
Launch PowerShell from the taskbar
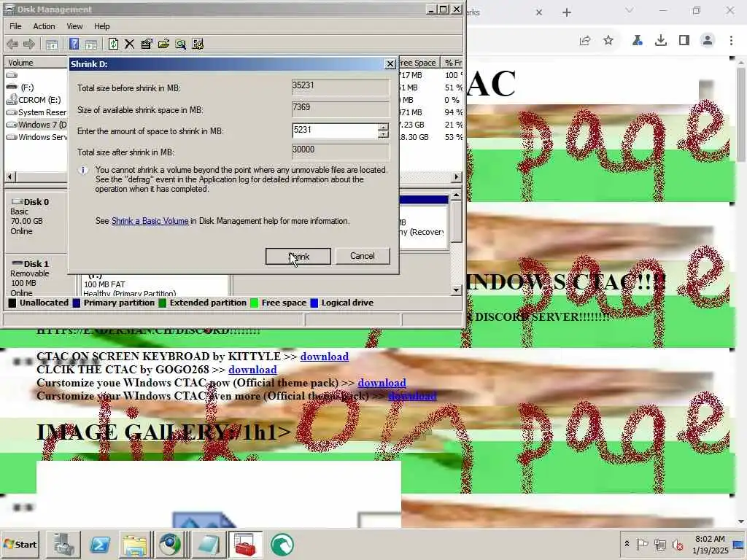[99, 544]
